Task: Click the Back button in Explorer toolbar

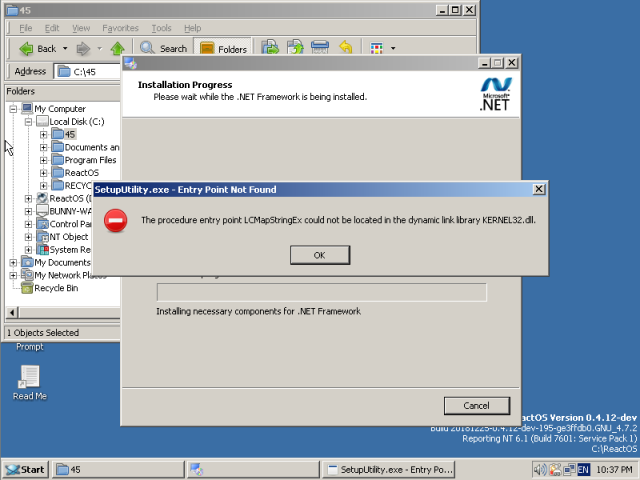Action: (x=38, y=49)
